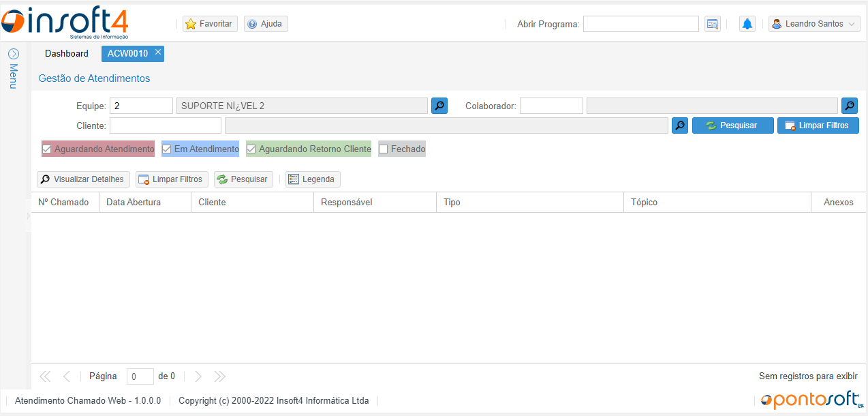The height and width of the screenshot is (416, 868).
Task: Expand the side Menu panel arrow
Action: point(13,53)
